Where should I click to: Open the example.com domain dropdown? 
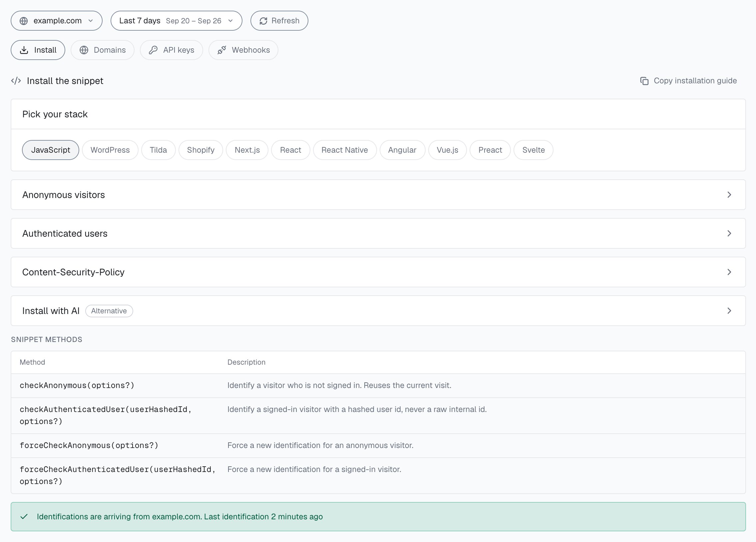pos(57,21)
